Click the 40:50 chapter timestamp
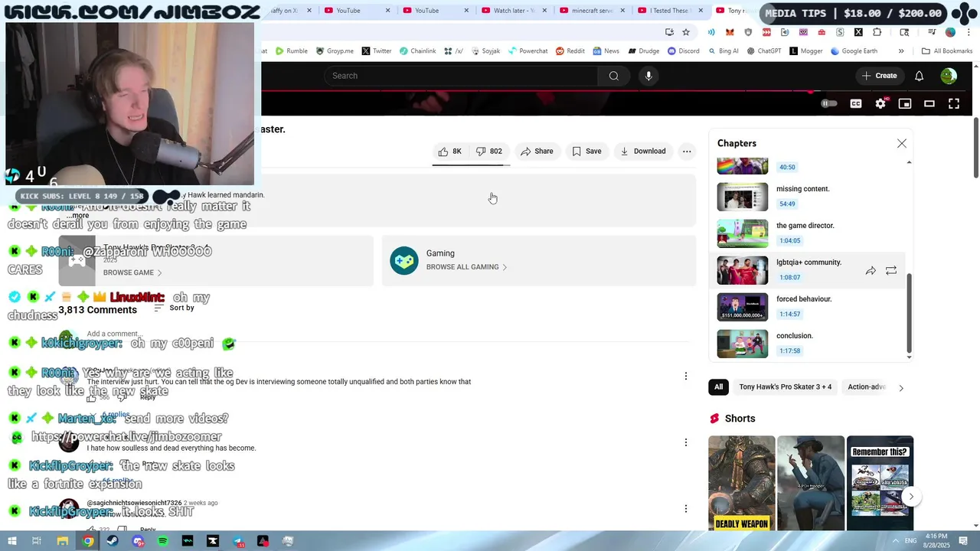Image resolution: width=980 pixels, height=551 pixels. tap(787, 167)
